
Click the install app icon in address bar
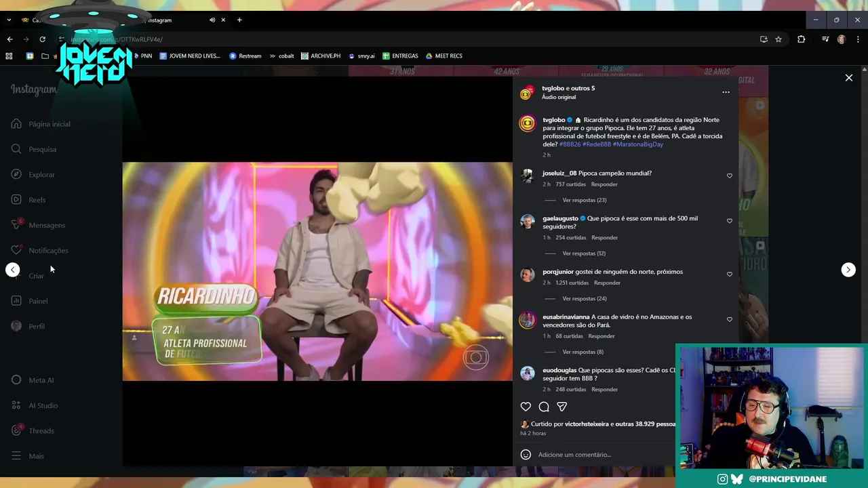[x=764, y=39]
